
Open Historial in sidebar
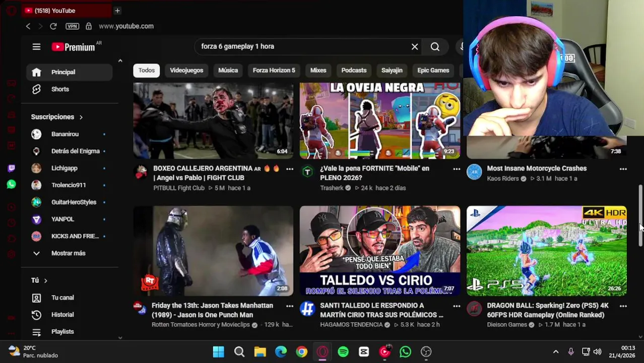coord(70,315)
